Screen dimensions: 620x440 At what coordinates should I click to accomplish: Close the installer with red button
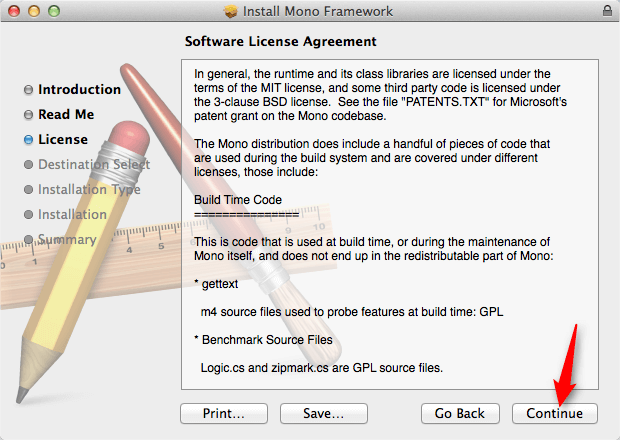point(14,11)
